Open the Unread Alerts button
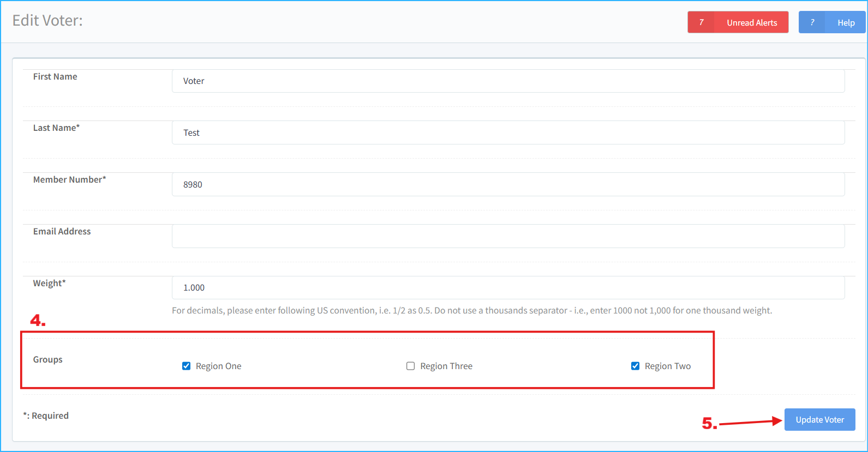The height and width of the screenshot is (452, 868). [751, 22]
